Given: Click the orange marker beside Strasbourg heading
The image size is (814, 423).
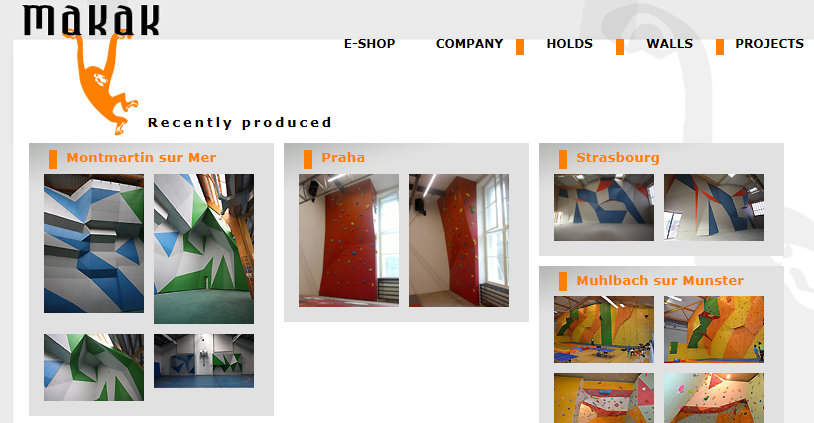Looking at the screenshot, I should point(563,159).
